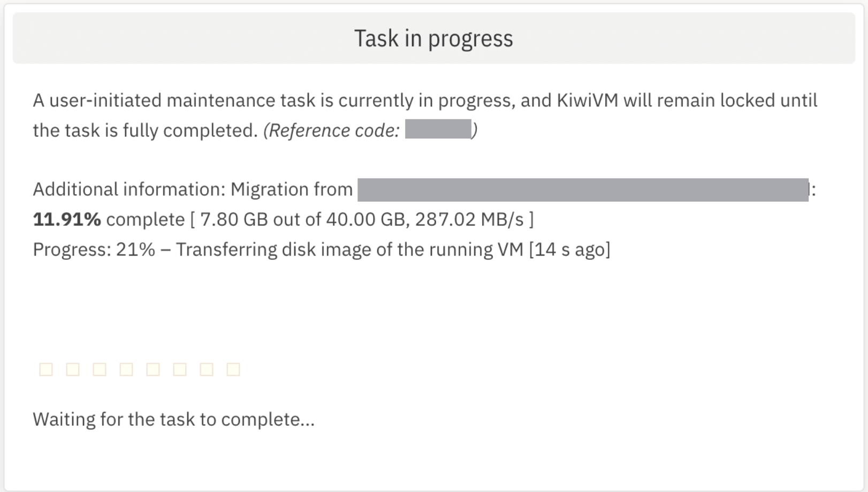The width and height of the screenshot is (868, 492).
Task: Click 'Waiting for the task to complete...' text
Action: [x=174, y=419]
